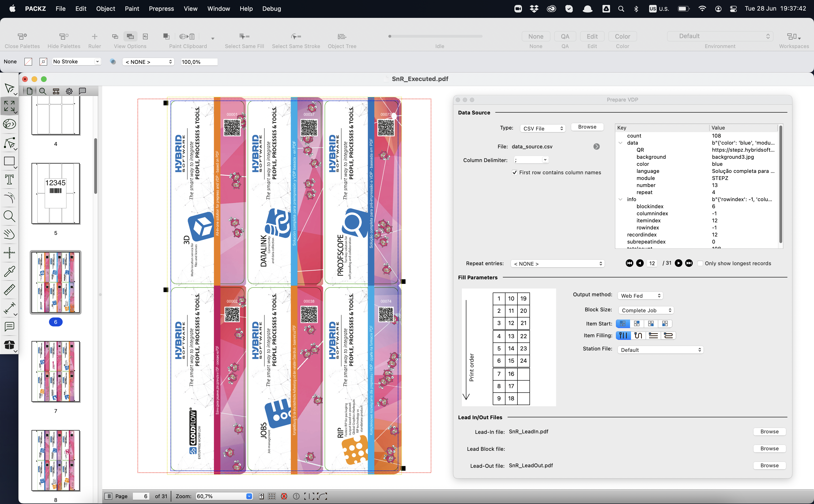This screenshot has height=504, width=814.
Task: Uncheck First row contains column names
Action: pyautogui.click(x=515, y=172)
